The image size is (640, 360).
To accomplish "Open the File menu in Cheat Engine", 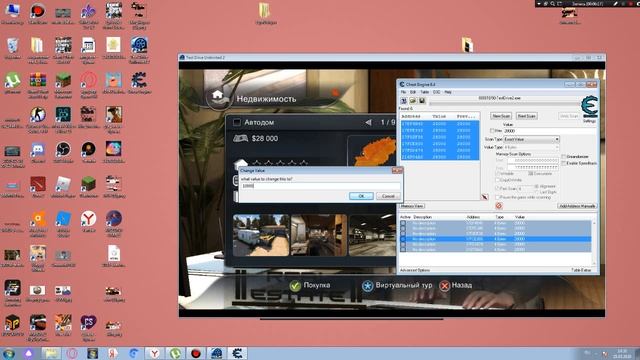I will pyautogui.click(x=403, y=92).
